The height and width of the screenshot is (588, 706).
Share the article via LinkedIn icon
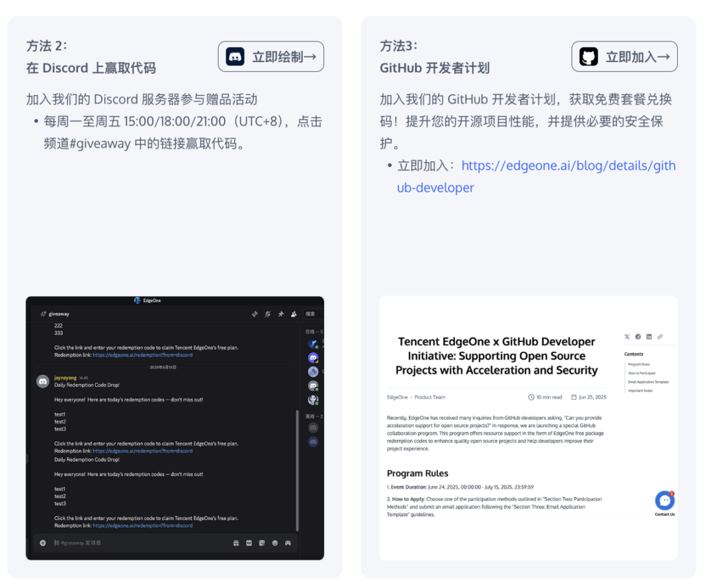click(x=649, y=337)
